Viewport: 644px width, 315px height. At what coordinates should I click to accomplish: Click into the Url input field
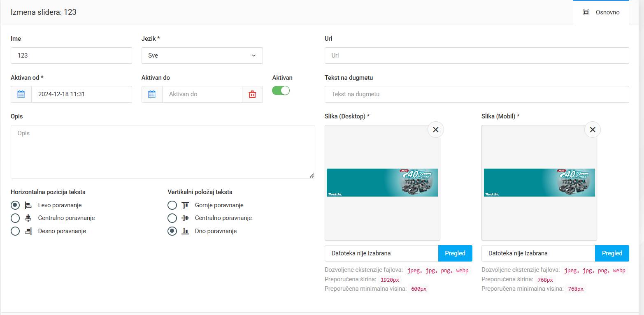tap(477, 56)
